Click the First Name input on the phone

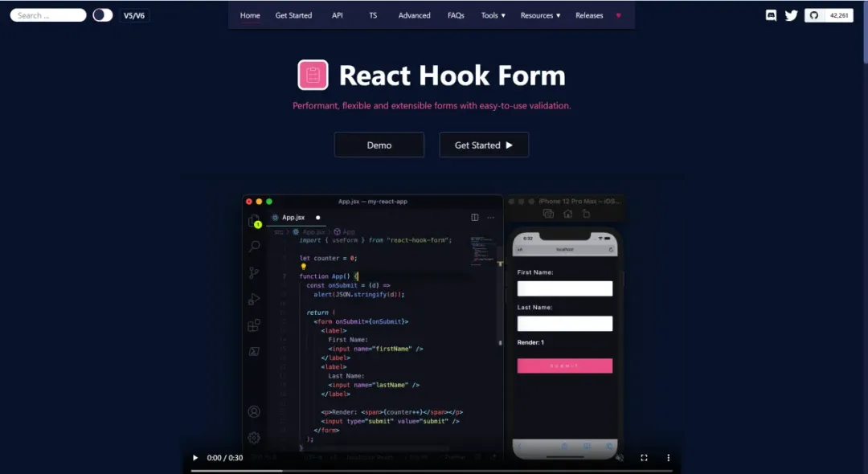coord(565,288)
